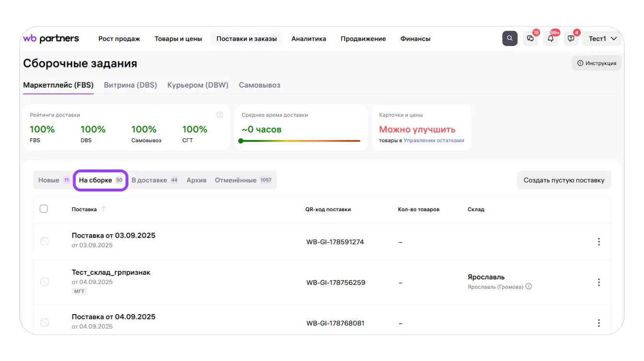This screenshot has height=361, width=644.
Task: Select checkbox for Поставка от 03.09.2025
Action: point(45,241)
